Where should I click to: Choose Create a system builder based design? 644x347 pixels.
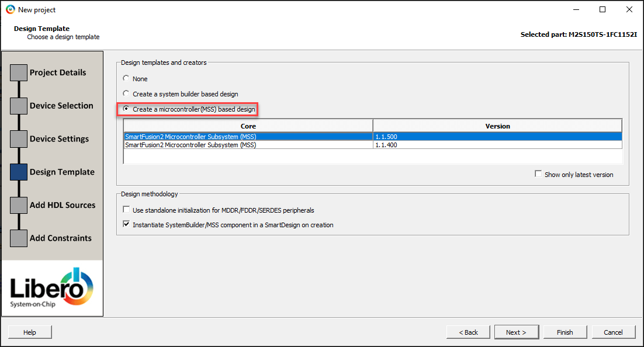click(x=126, y=94)
